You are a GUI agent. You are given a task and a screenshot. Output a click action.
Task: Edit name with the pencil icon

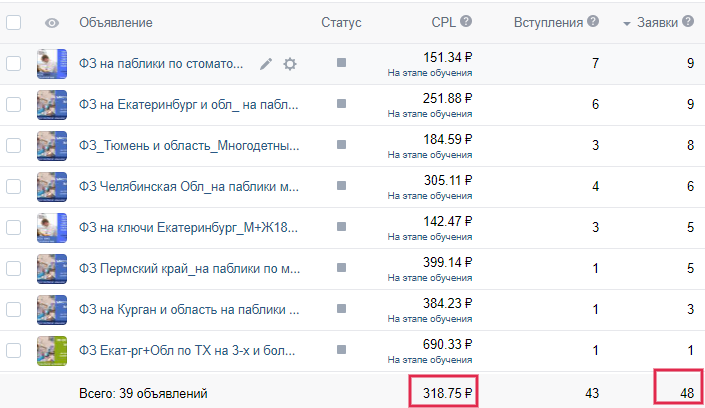[266, 64]
